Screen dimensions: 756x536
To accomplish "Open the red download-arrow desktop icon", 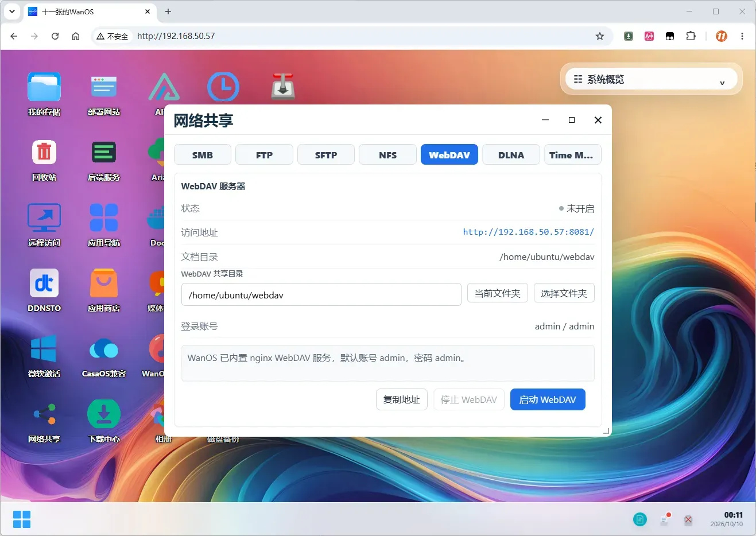I will [282, 87].
